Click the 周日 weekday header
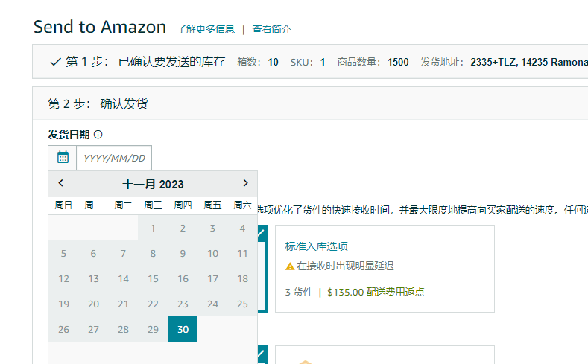This screenshot has width=588, height=364. (x=63, y=205)
